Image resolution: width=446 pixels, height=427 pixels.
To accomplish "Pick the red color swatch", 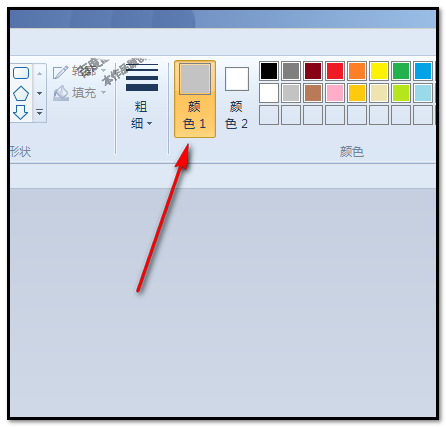I will [x=335, y=71].
